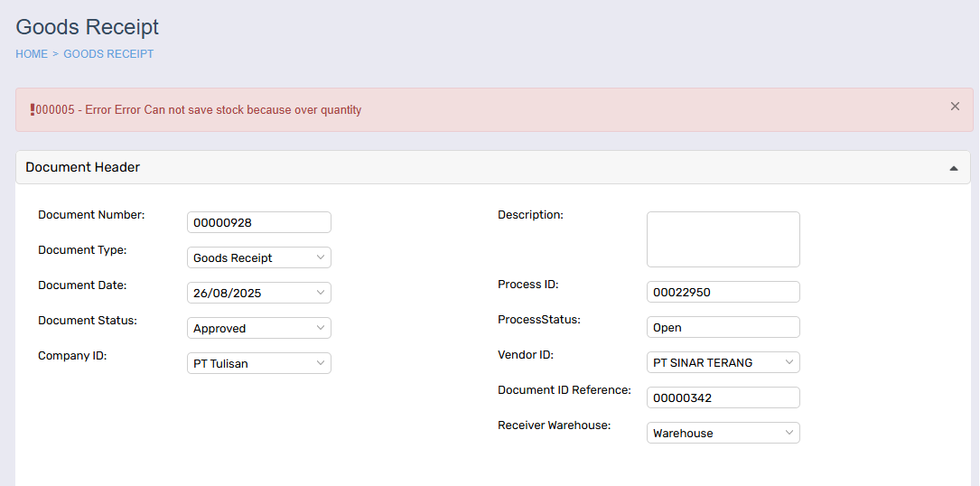980x486 pixels.
Task: Dismiss the over quantity error alert
Action: pyautogui.click(x=955, y=107)
